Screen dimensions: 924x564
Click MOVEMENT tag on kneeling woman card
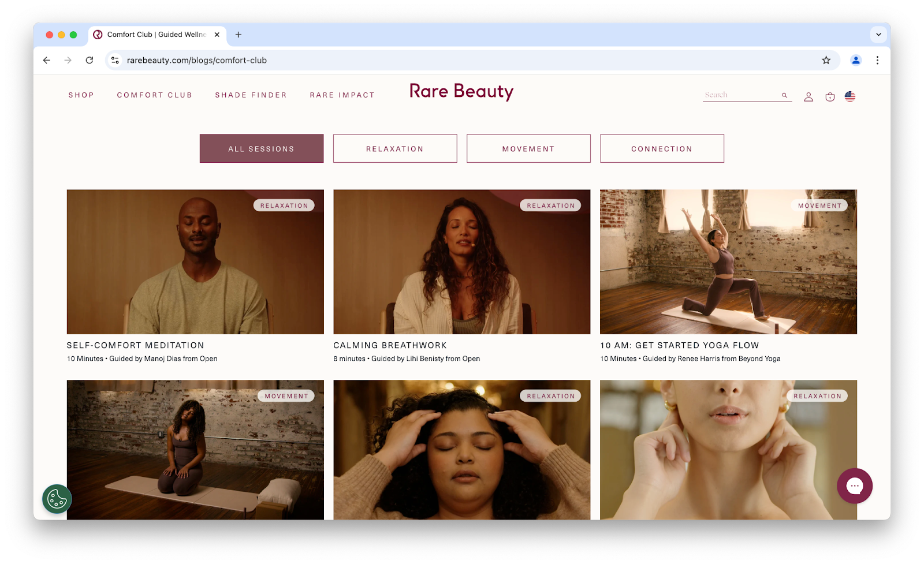point(286,396)
